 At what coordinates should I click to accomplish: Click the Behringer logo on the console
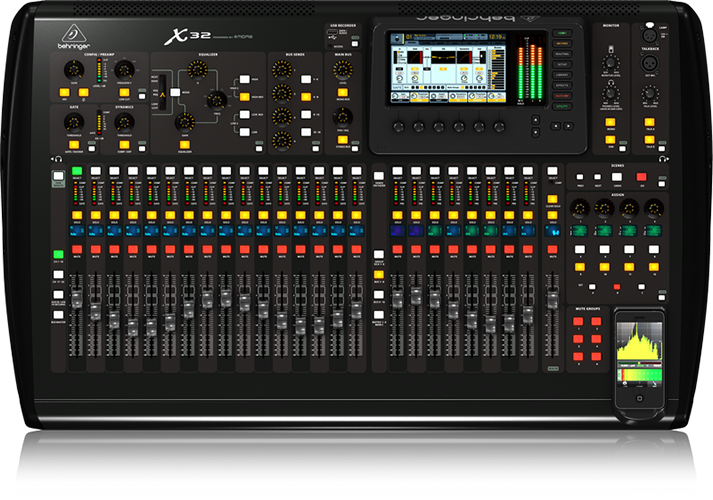[74, 37]
